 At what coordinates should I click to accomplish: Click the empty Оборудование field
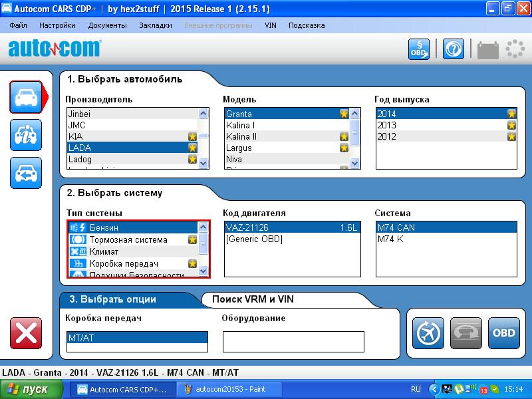pos(293,341)
